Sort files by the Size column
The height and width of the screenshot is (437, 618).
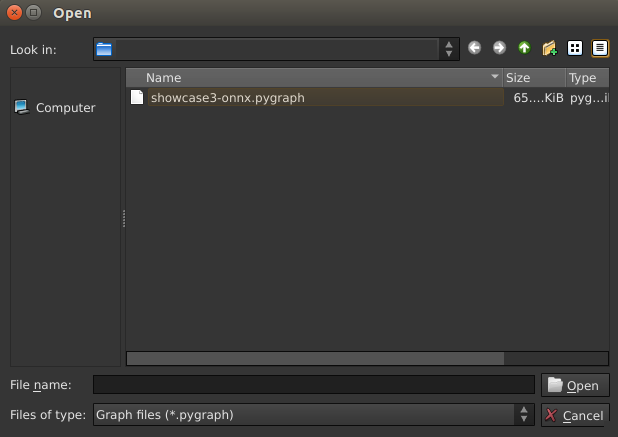tap(533, 77)
